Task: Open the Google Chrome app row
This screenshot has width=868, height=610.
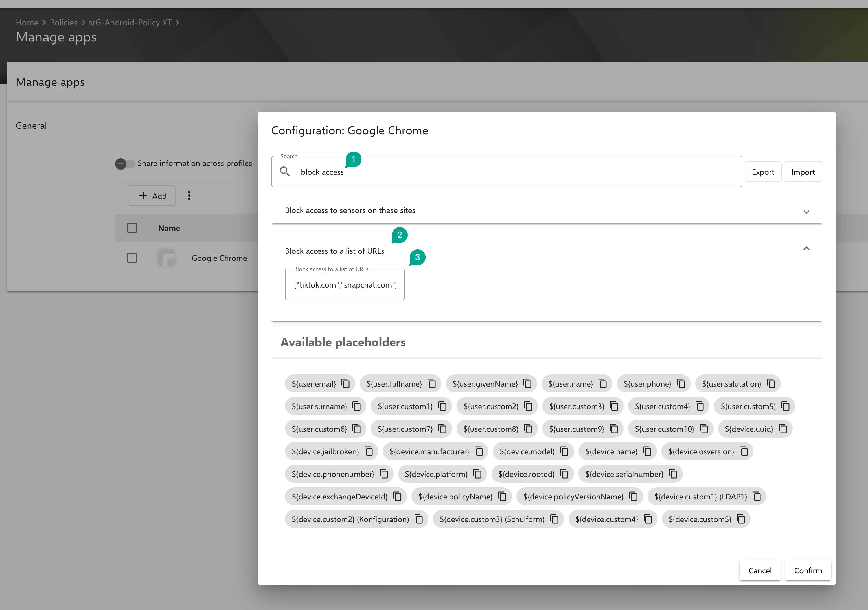Action: (x=219, y=258)
